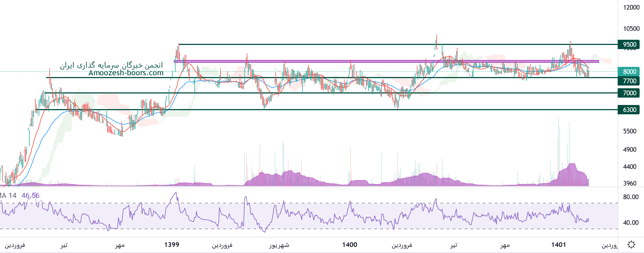Select the Persian title text annotation
This screenshot has width=644, height=253.
pyautogui.click(x=111, y=65)
